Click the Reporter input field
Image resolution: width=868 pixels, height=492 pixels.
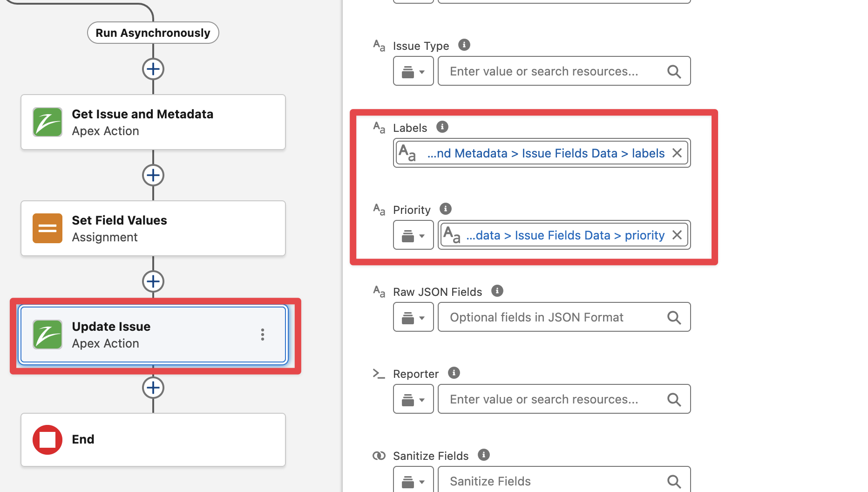click(564, 399)
